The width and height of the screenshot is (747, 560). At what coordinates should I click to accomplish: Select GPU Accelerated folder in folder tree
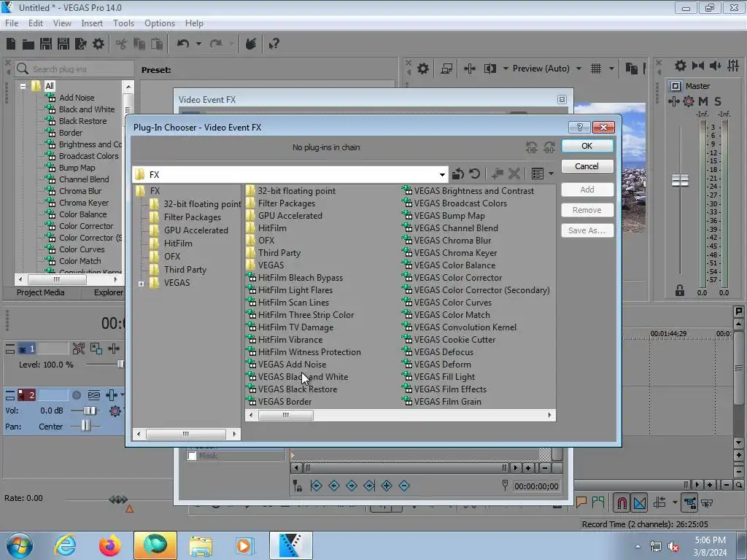pyautogui.click(x=196, y=230)
